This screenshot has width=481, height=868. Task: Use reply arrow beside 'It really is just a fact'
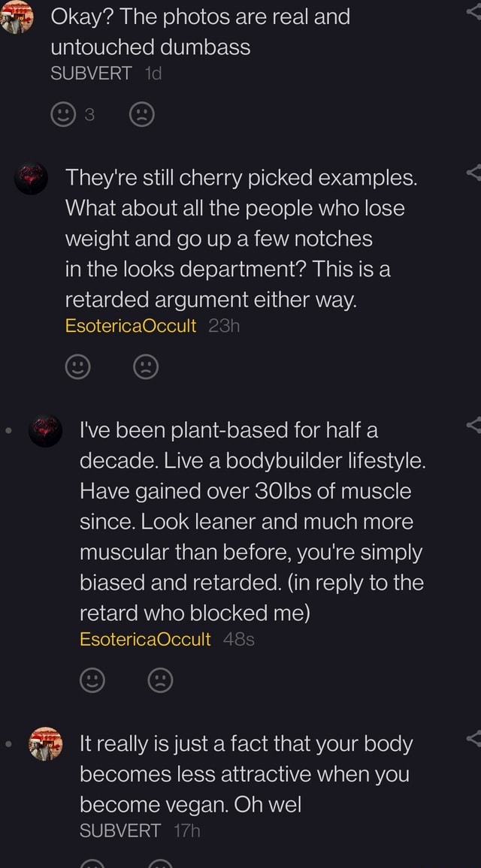coord(473,739)
